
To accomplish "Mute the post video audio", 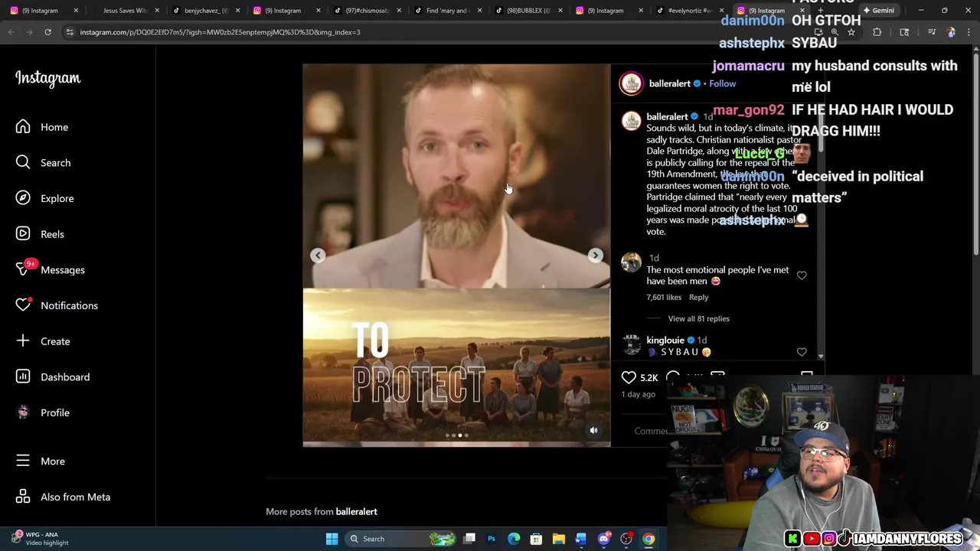I will (x=593, y=431).
